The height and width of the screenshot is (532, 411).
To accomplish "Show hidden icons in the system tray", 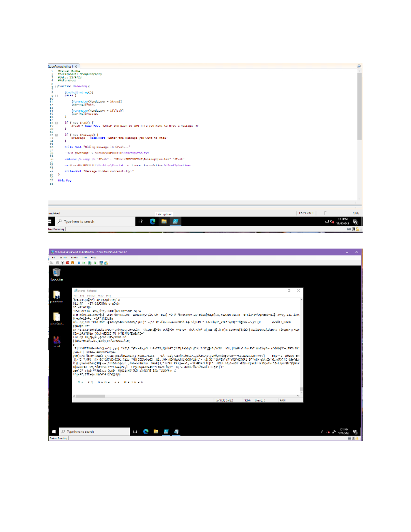I will tap(322, 432).
